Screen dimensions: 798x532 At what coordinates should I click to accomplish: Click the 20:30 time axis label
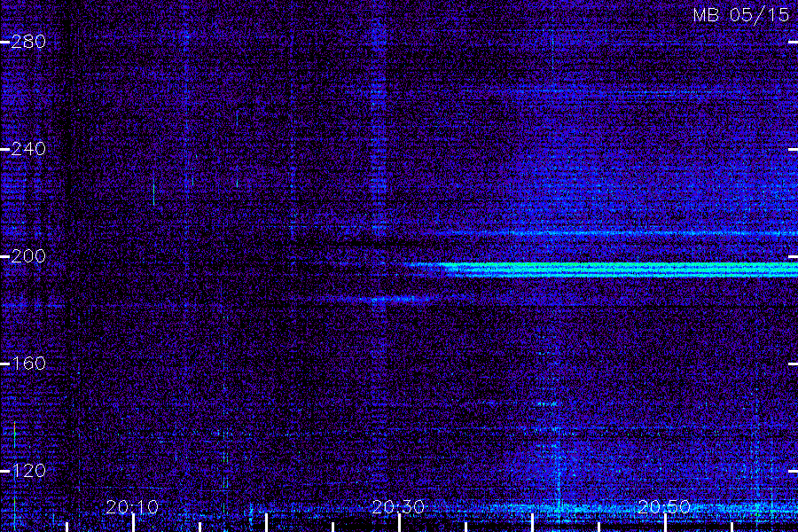(398, 507)
